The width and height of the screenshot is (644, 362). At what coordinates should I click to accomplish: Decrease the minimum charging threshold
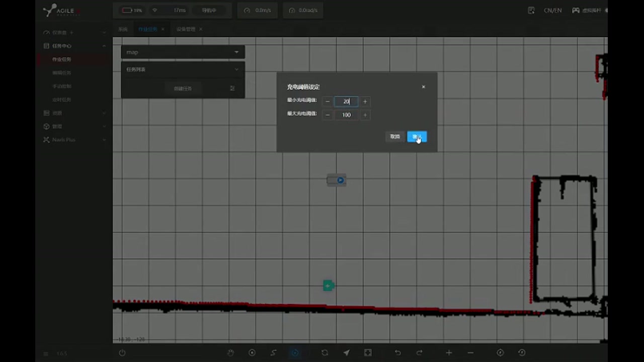(x=328, y=102)
